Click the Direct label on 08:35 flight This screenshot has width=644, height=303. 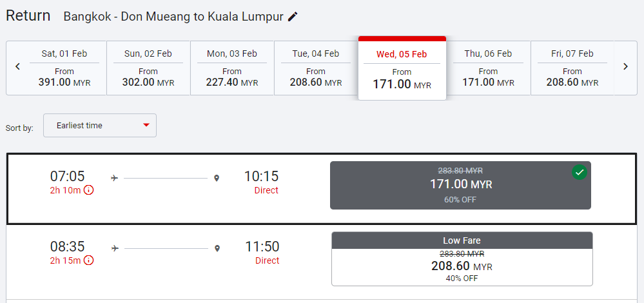coord(267,260)
